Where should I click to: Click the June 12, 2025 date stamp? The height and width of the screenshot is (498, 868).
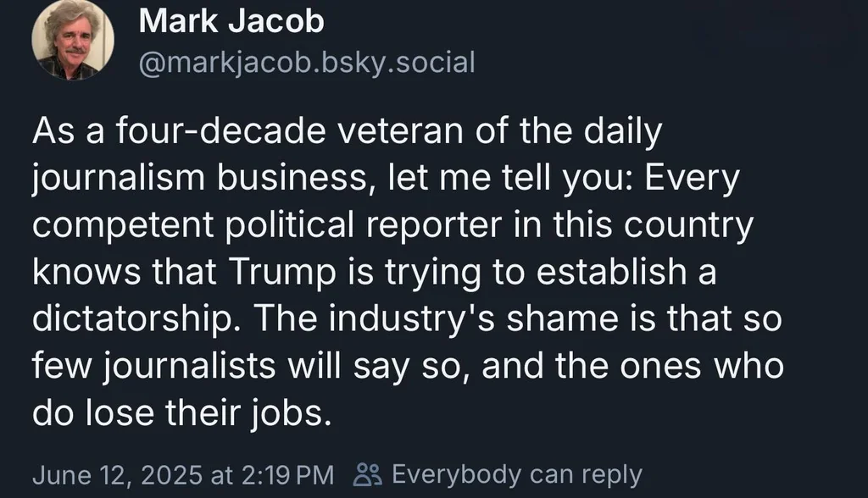117,475
